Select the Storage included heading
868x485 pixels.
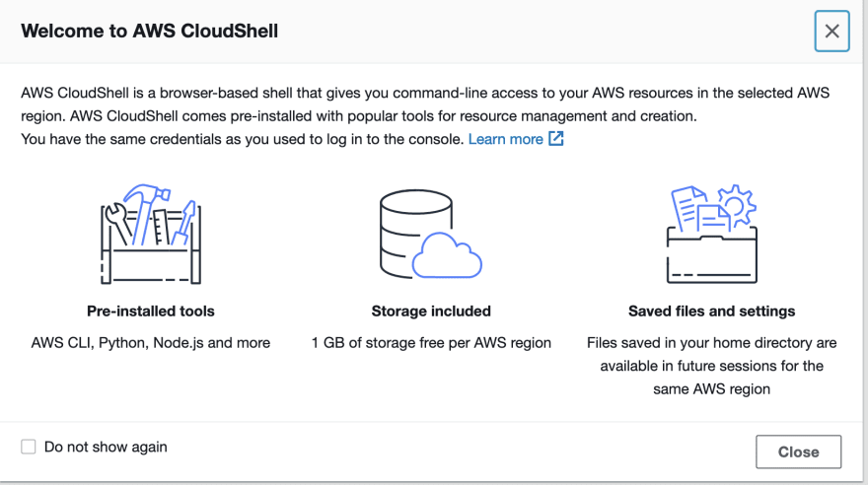click(431, 311)
